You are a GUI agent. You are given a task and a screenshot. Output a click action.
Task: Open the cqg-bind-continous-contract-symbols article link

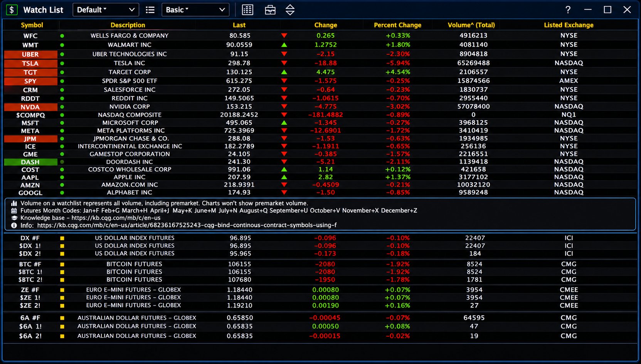pyautogui.click(x=187, y=225)
